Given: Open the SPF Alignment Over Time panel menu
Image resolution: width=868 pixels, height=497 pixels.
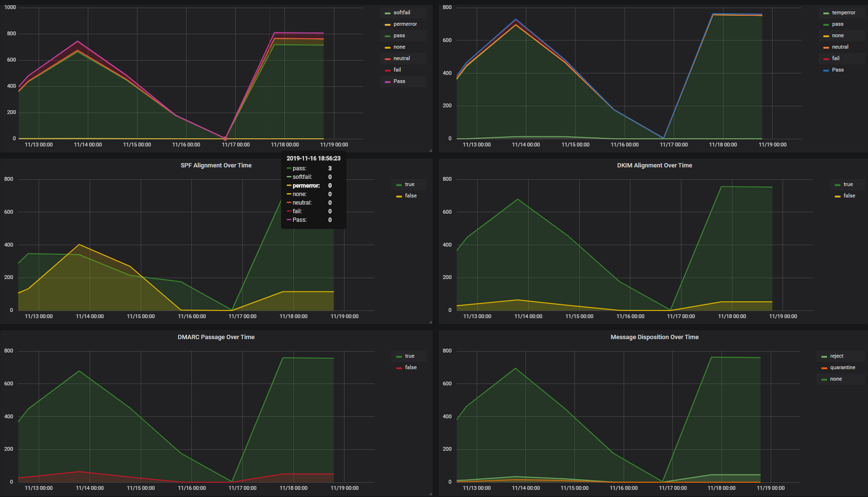Looking at the screenshot, I should pyautogui.click(x=216, y=166).
